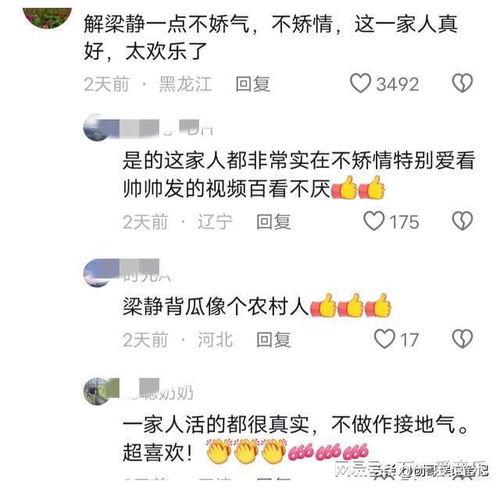The height and width of the screenshot is (488, 500).
Task: Open avatar of the 奶奶 commenter
Action: click(x=96, y=391)
